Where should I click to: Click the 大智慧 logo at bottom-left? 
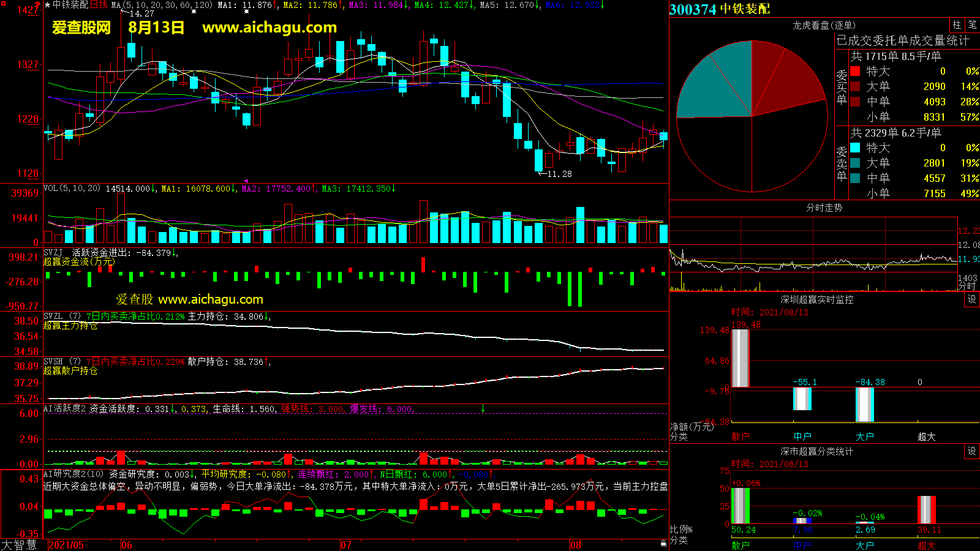coord(19,545)
